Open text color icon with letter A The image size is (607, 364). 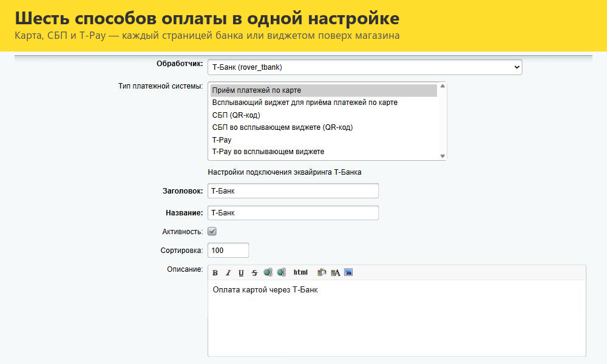[335, 272]
